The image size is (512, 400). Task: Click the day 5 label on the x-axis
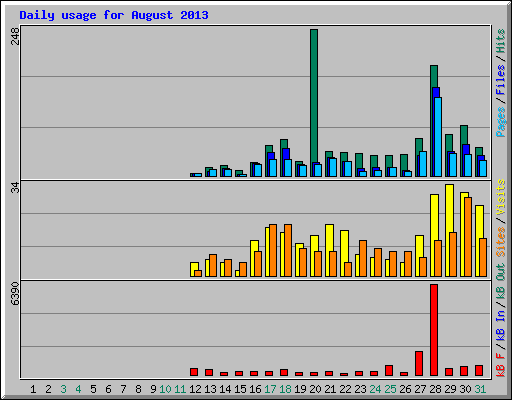[93, 389]
